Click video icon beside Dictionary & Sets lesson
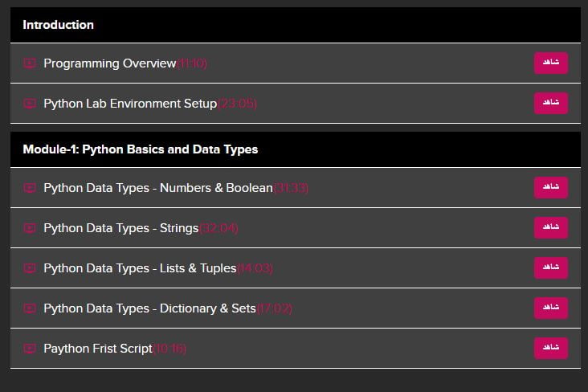 click(30, 308)
